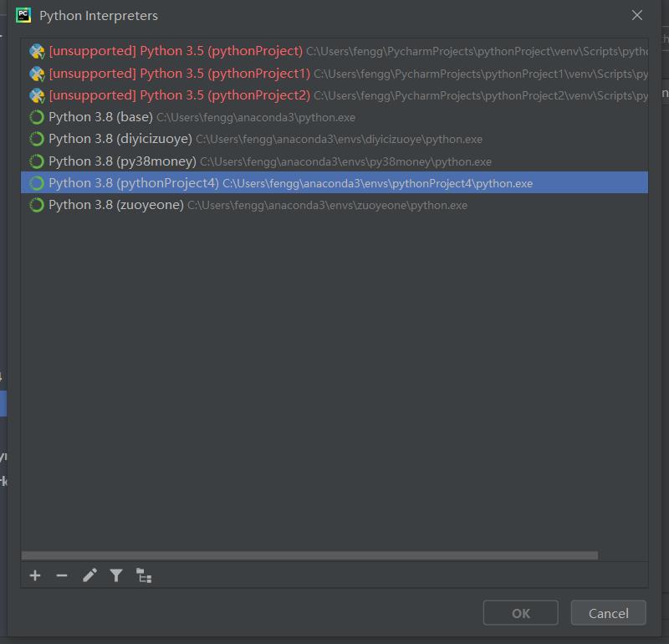Viewport: 669px width, 644px height.
Task: Click the edit pencil icon
Action: [89, 575]
